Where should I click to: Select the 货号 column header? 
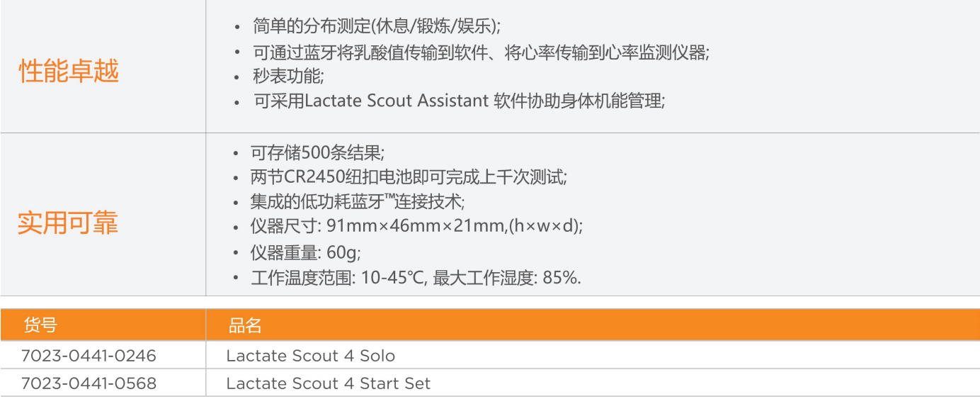click(x=40, y=325)
